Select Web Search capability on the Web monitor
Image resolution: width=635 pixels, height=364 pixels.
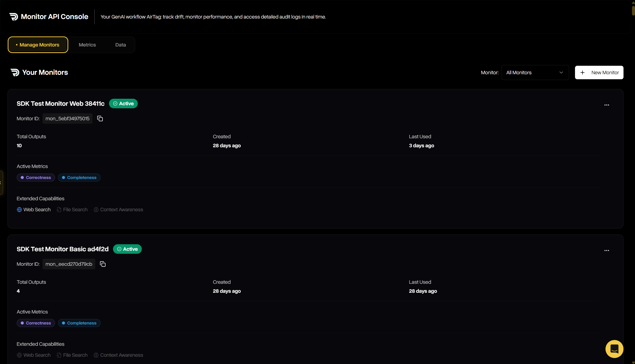coord(33,209)
